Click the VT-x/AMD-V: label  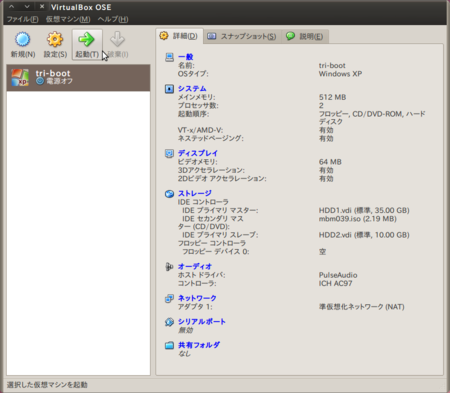[200, 130]
